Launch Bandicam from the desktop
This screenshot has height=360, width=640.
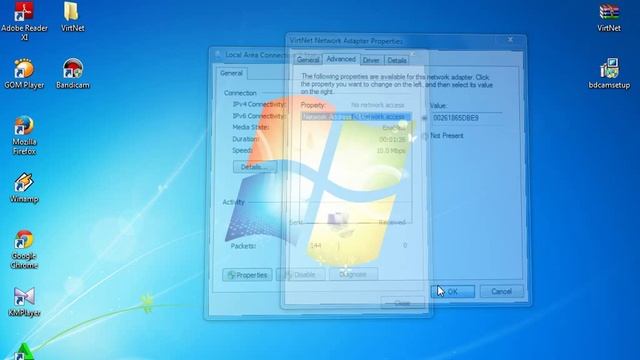tap(73, 73)
